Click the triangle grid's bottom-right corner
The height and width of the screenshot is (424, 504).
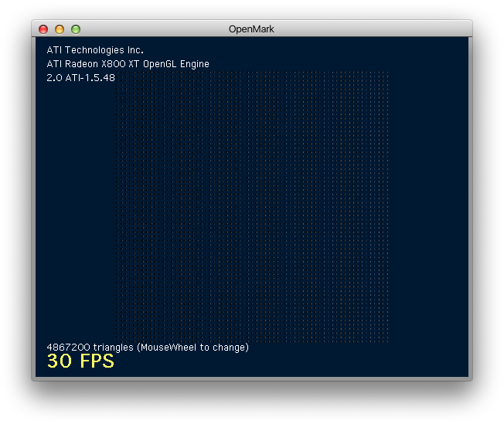point(386,339)
